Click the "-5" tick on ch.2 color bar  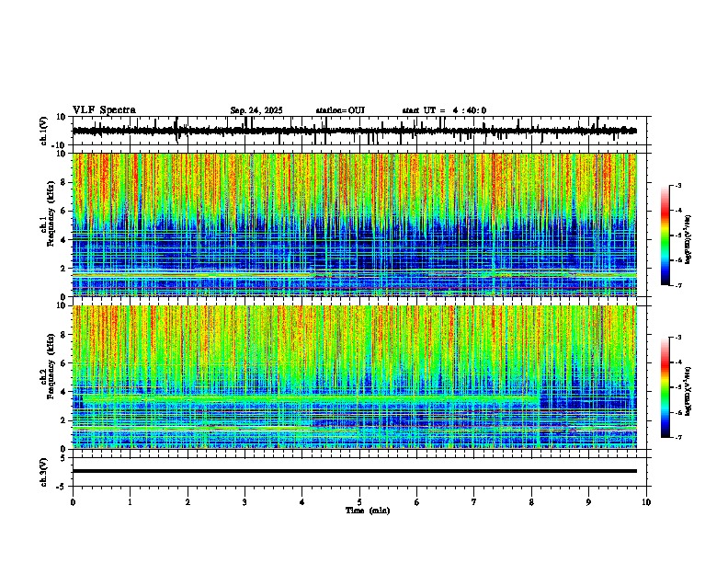point(678,387)
